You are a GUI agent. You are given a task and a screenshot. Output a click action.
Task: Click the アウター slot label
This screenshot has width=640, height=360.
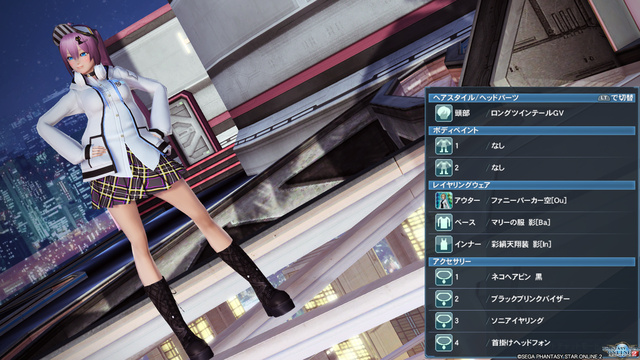click(x=467, y=200)
